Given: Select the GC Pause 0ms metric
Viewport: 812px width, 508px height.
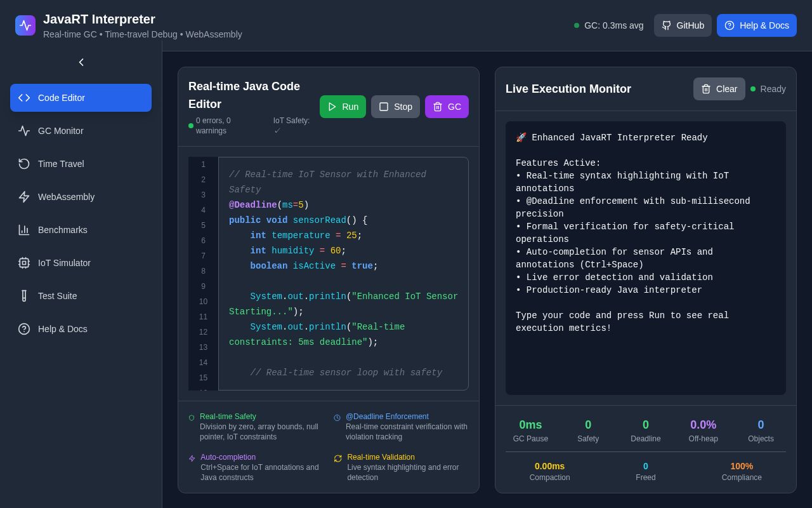Looking at the screenshot, I should pos(530,431).
